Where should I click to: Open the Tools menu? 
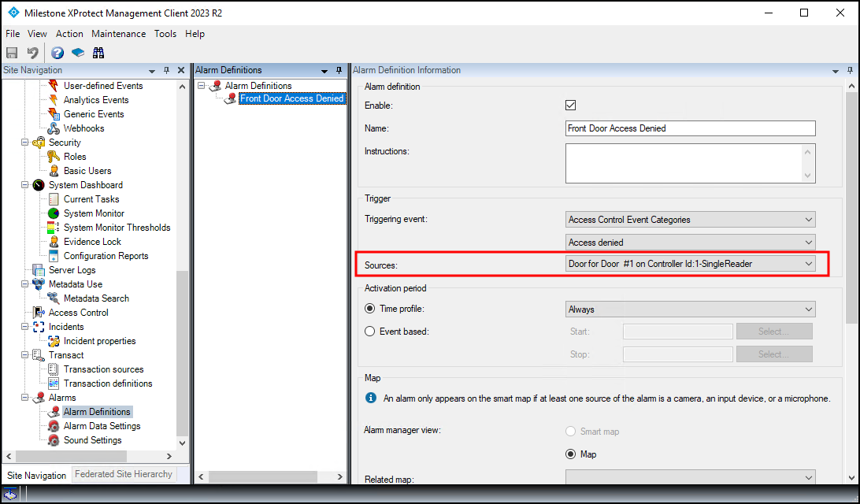(x=165, y=33)
